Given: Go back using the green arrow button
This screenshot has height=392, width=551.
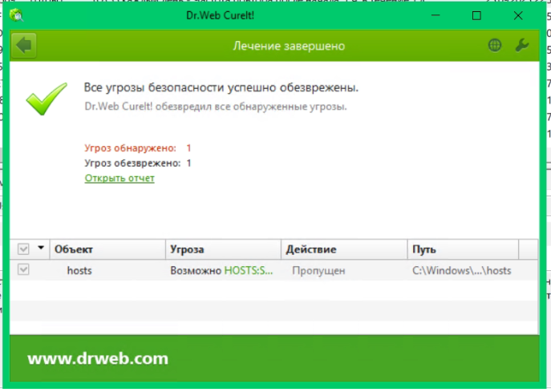Looking at the screenshot, I should pos(24,46).
